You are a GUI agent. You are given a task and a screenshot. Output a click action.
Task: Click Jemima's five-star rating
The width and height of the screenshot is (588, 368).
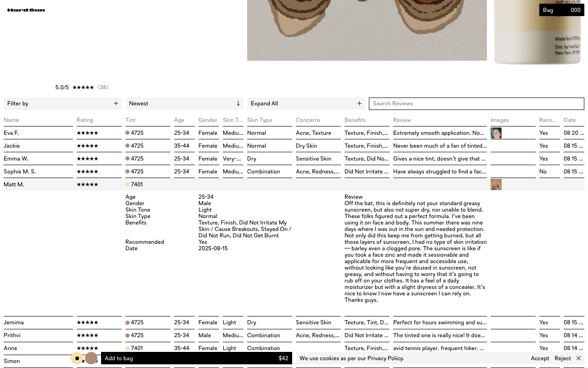click(x=87, y=322)
